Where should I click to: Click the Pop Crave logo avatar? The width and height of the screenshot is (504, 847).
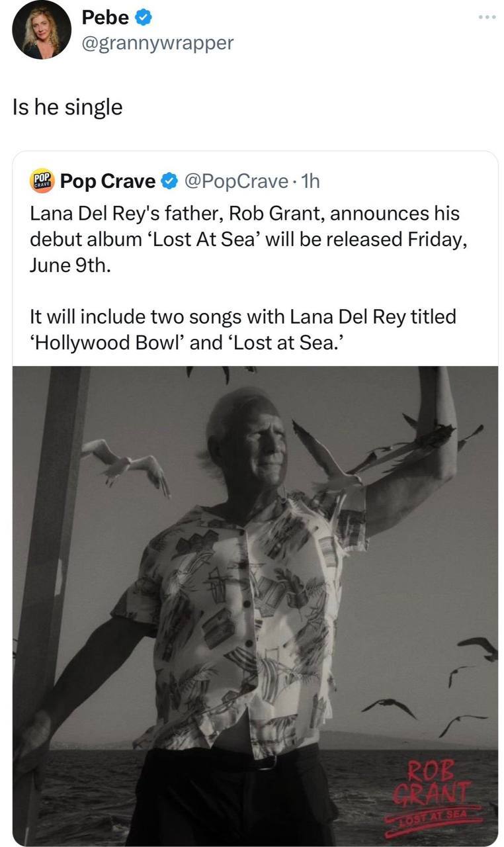[42, 181]
